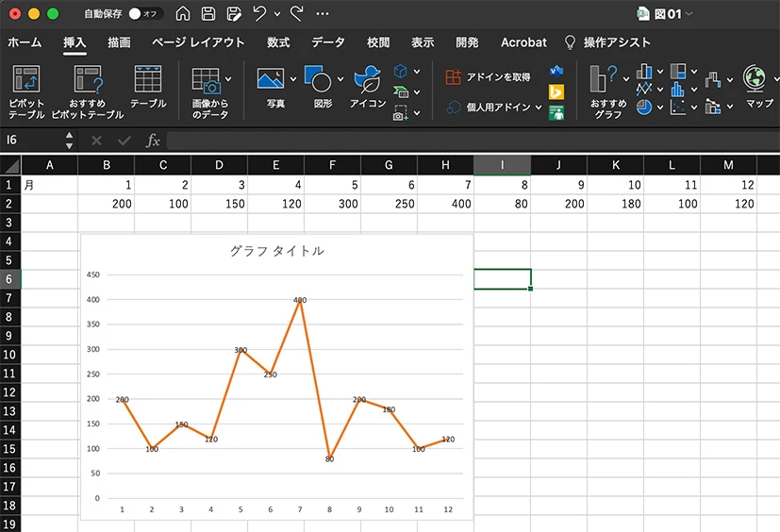Expand the Undo history dropdown arrow

[x=277, y=14]
